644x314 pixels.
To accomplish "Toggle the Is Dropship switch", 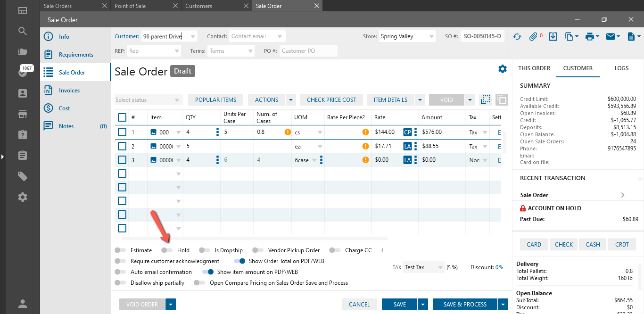I will pos(205,250).
